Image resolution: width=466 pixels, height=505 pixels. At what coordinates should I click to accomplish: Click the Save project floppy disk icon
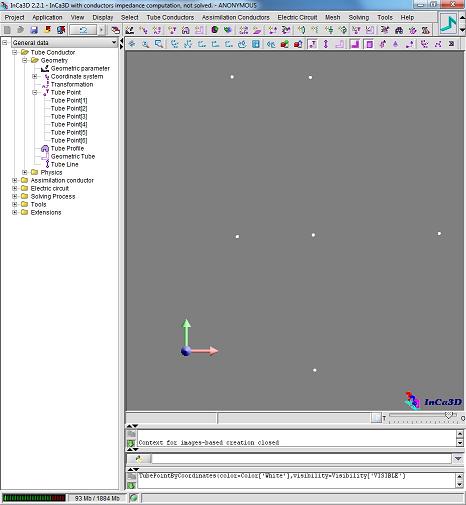[34, 30]
